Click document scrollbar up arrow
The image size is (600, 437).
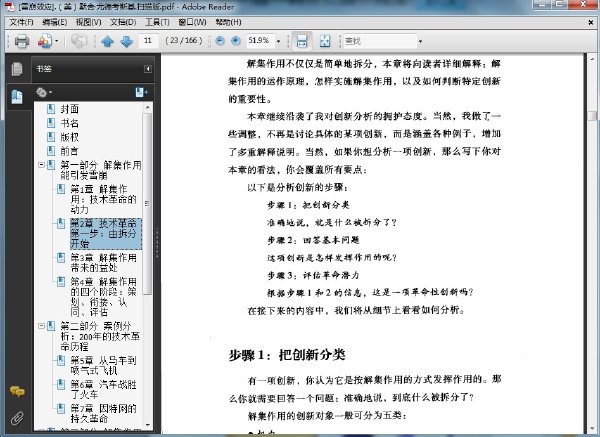coord(592,59)
